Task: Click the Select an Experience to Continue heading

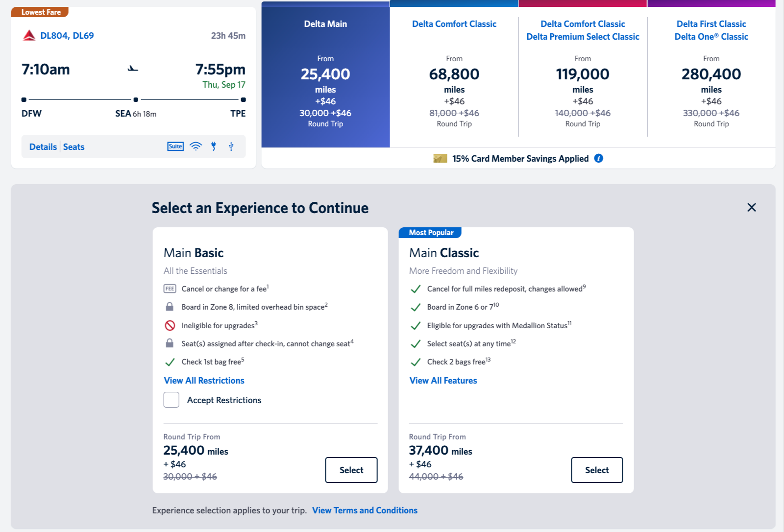Action: (x=260, y=208)
